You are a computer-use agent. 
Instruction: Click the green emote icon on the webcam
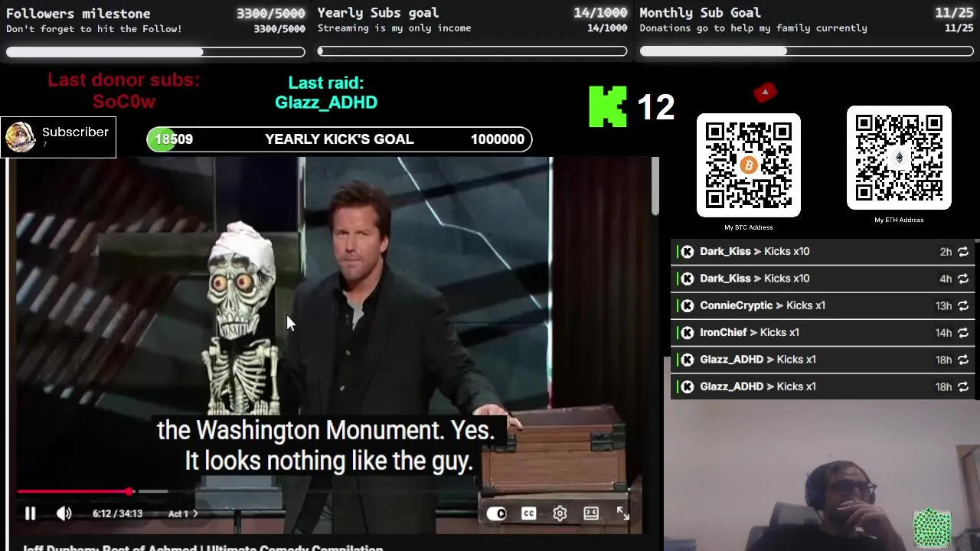tap(932, 528)
